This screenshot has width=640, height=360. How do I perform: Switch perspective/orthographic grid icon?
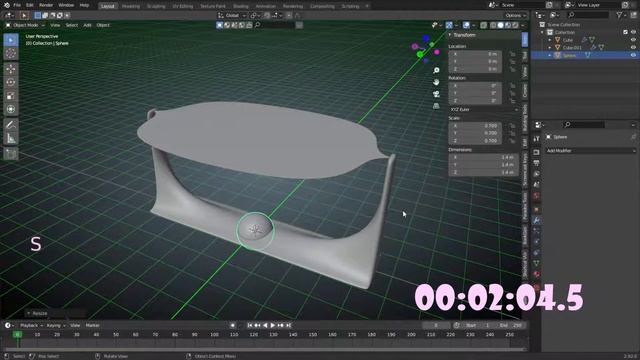pos(436,106)
